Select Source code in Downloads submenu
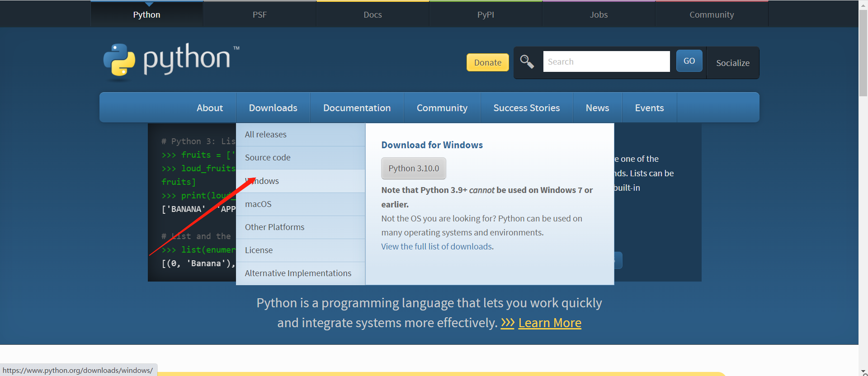This screenshot has height=376, width=868. point(301,158)
